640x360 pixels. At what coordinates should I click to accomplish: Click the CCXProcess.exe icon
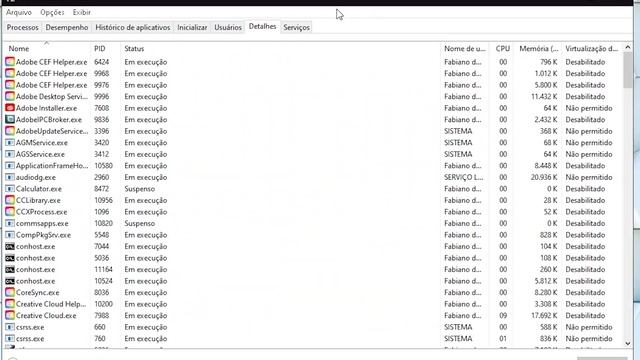(10, 212)
